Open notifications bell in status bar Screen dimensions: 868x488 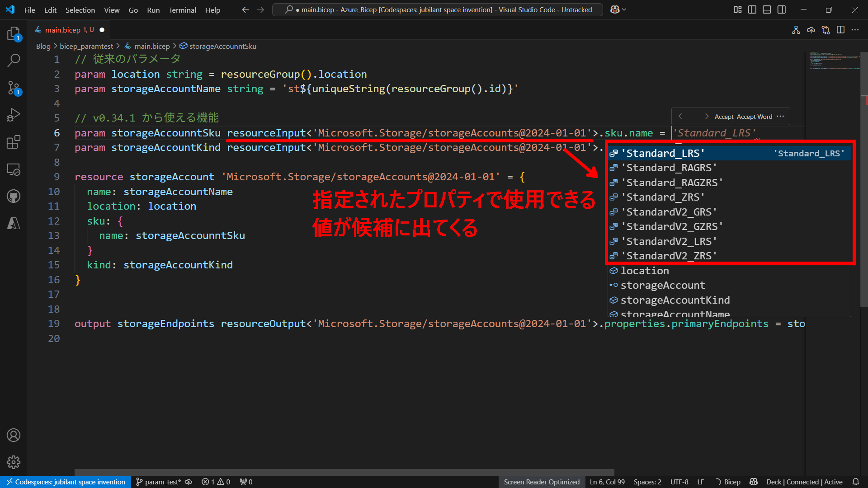[x=855, y=482]
